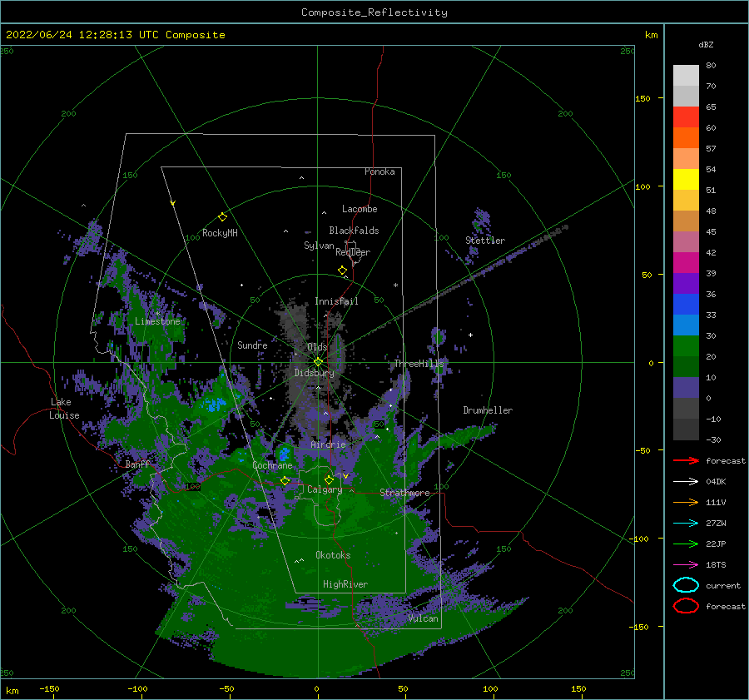
Task: Select the yellow 51-54 dBZ color swatch
Action: click(686, 180)
